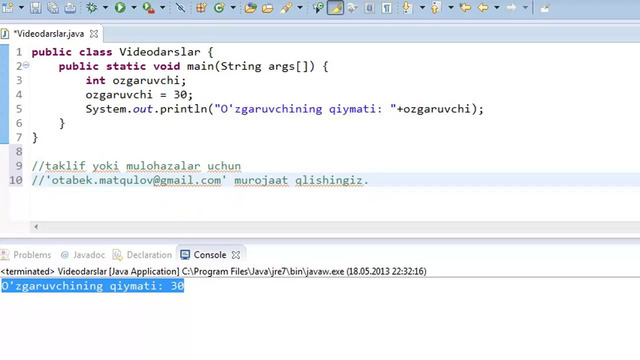Click the Print icon
Screen dimensions: 640x360
70,7
